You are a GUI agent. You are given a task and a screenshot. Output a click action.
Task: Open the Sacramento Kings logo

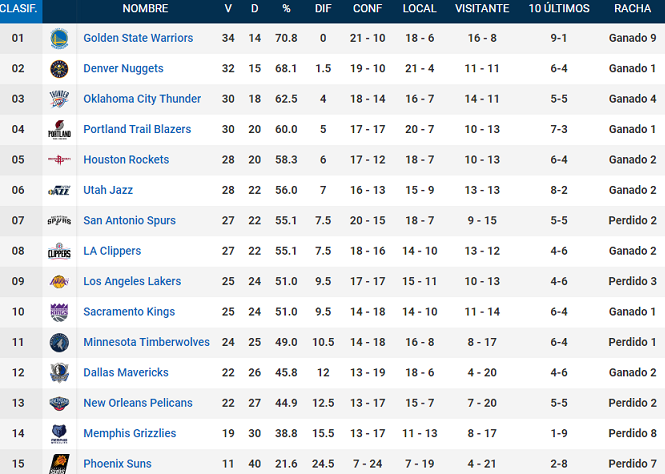click(59, 312)
